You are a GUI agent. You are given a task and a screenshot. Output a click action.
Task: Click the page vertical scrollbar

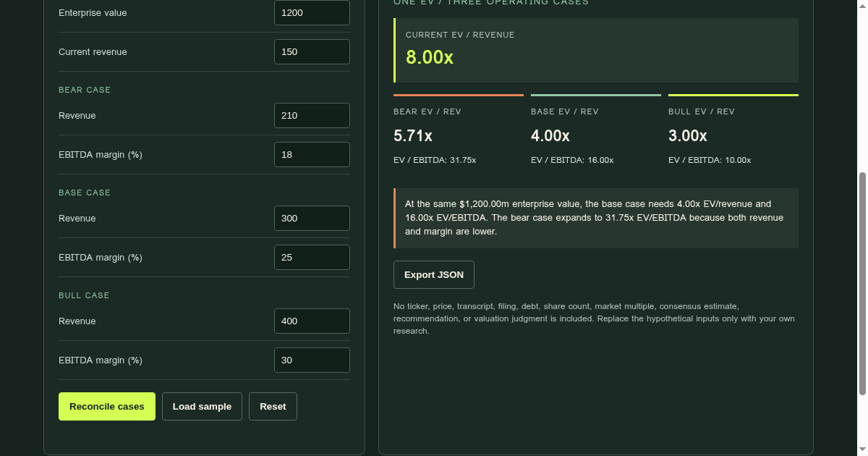pyautogui.click(x=861, y=284)
